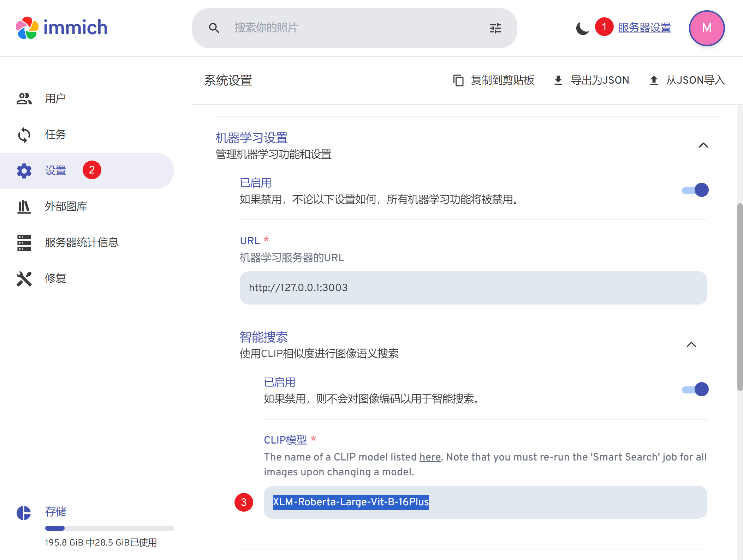Open 外部图库 in the sidebar
Screen dimensions: 743x560
coord(87,207)
